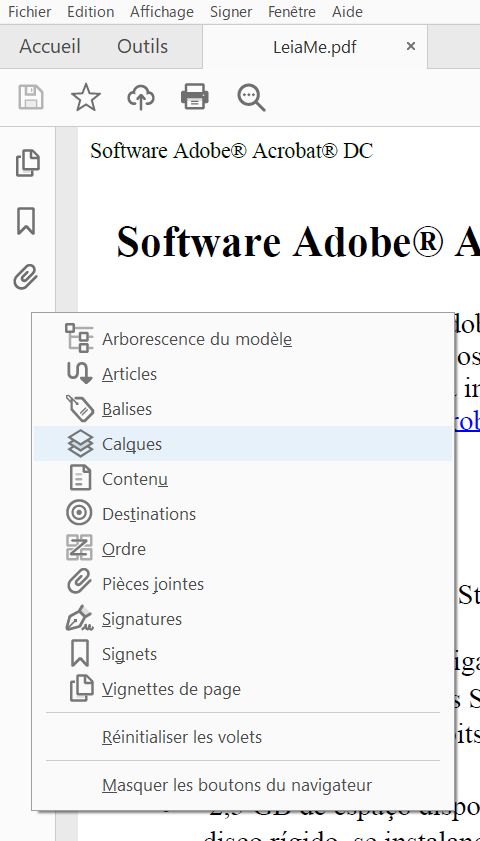Choose Contenu from the context menu
Image resolution: width=480 pixels, height=841 pixels.
coord(243,479)
